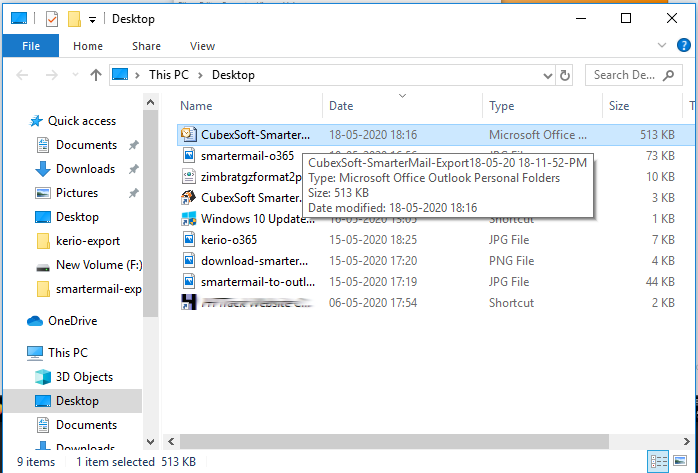Open Pictures in the Quick access list

point(77,193)
